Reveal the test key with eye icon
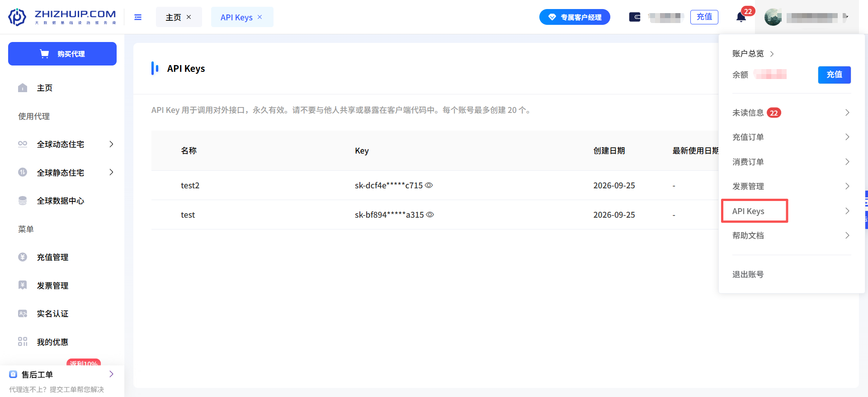Screen dimensions: 868x397 [x=430, y=215]
